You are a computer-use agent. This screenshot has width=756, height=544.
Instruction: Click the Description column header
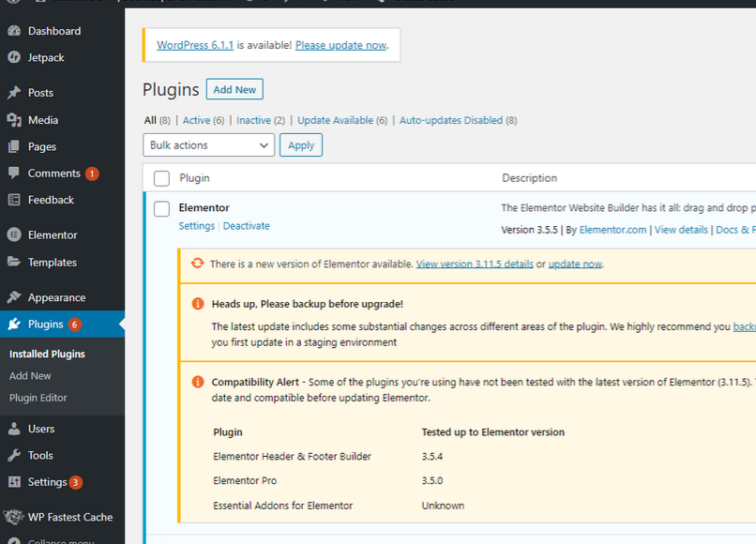529,178
